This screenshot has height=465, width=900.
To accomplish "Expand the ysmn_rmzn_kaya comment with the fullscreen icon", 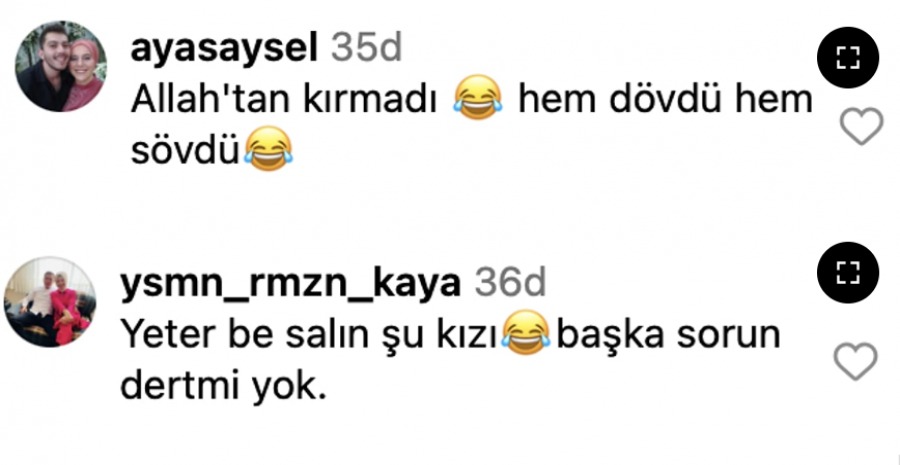I will coord(848,273).
